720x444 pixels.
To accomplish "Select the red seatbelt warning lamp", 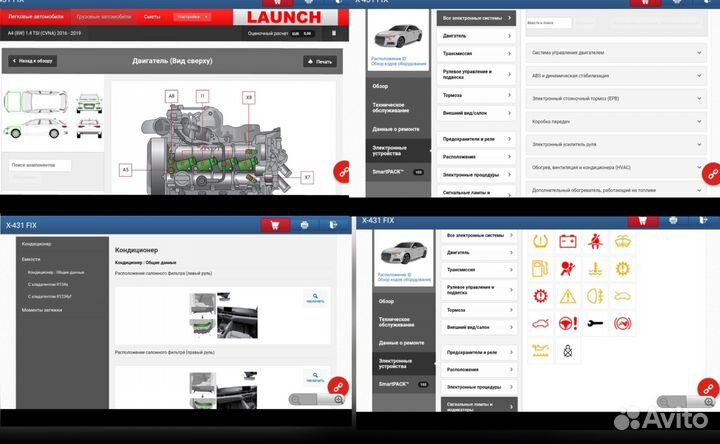I will (x=595, y=241).
